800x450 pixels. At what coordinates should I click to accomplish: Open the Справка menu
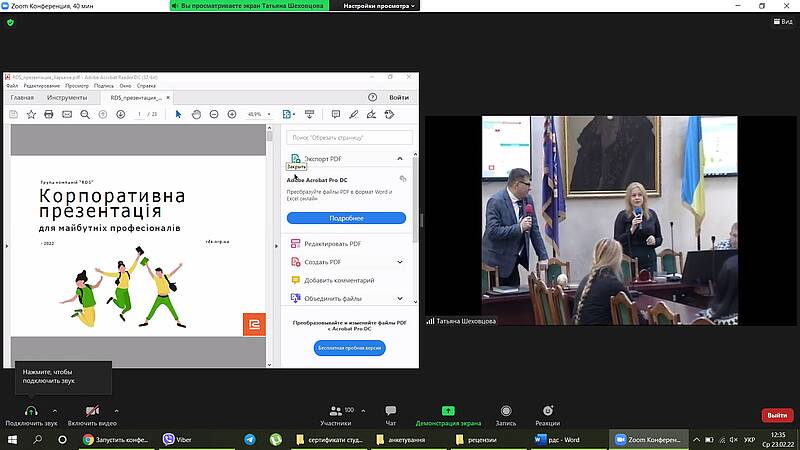pos(146,86)
